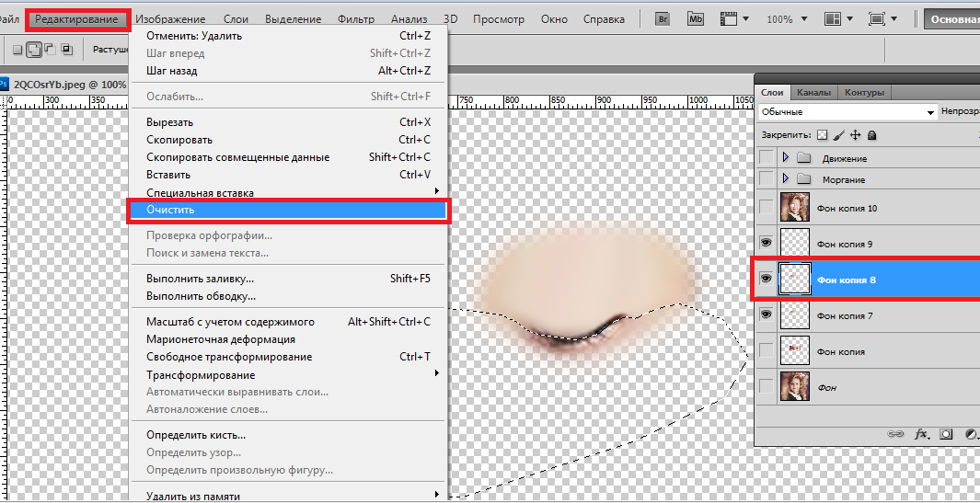Image resolution: width=980 pixels, height=503 pixels.
Task: Select the Фон копия 7 layer name
Action: point(845,315)
